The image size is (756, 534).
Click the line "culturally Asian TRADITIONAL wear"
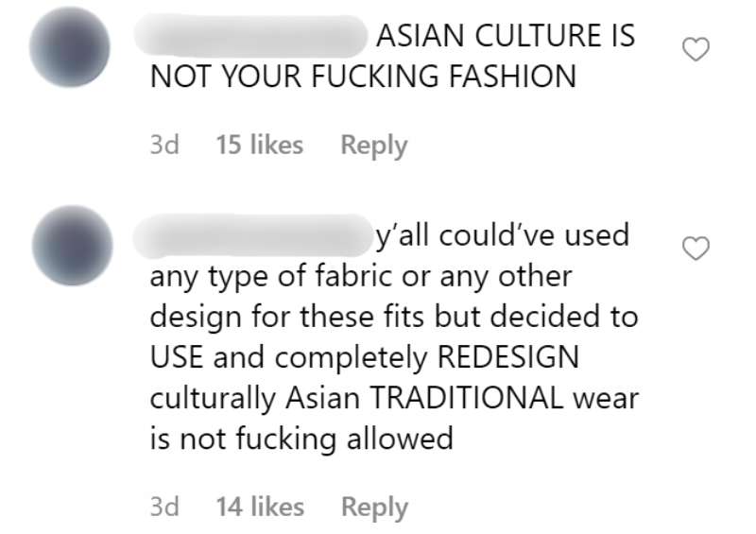(x=394, y=399)
